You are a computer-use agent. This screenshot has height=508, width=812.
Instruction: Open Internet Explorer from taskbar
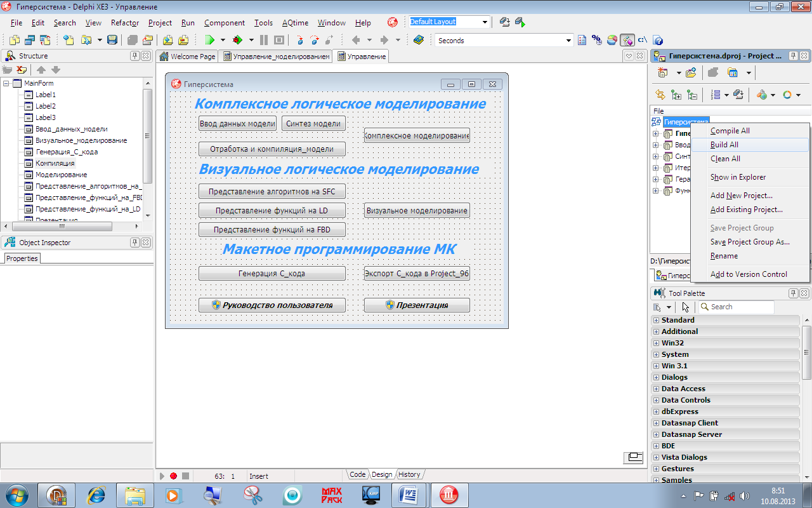[x=96, y=495]
